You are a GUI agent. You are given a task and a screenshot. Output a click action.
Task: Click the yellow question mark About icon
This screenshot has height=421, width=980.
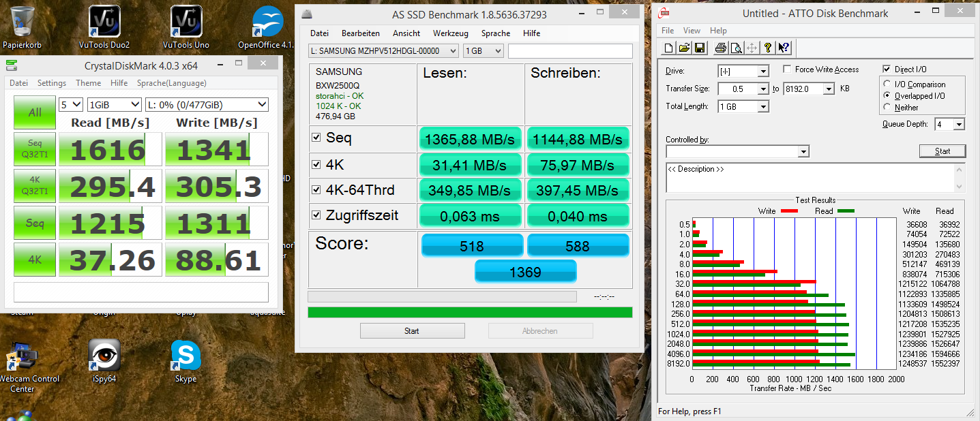767,48
